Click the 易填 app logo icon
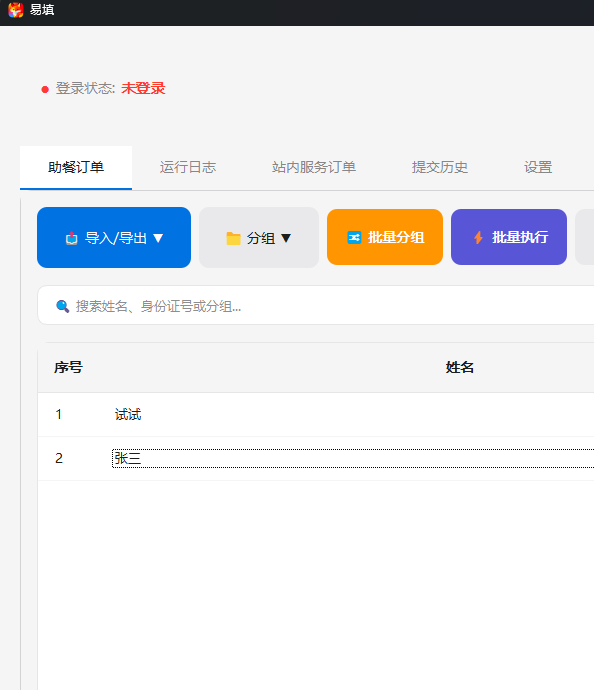The image size is (594, 690). (x=16, y=10)
